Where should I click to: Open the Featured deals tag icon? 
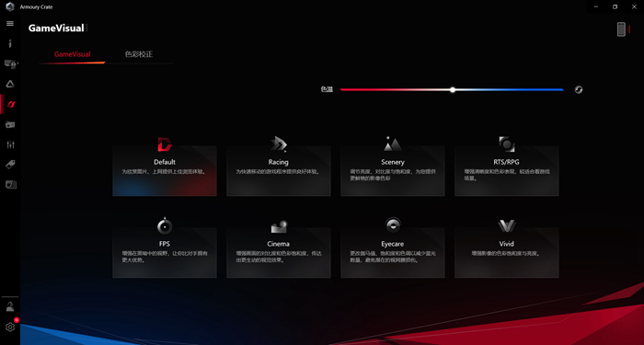point(10,165)
